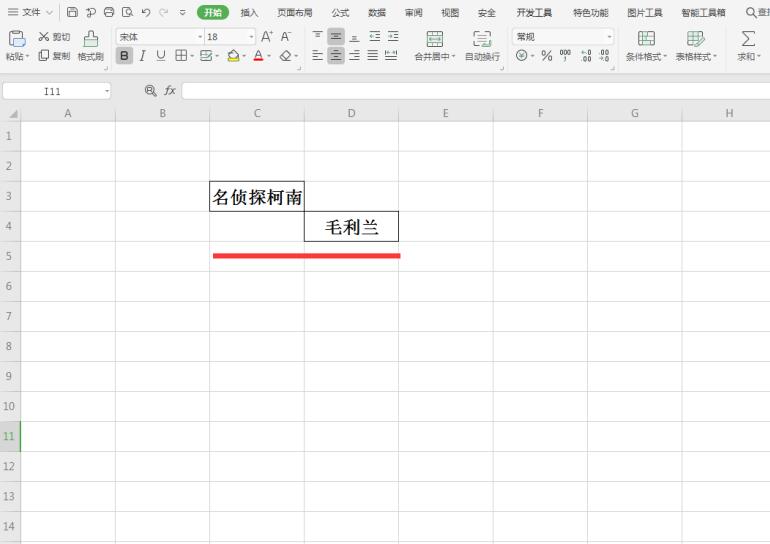
Task: Open Table Style (表格样式) menu
Action: 696,46
